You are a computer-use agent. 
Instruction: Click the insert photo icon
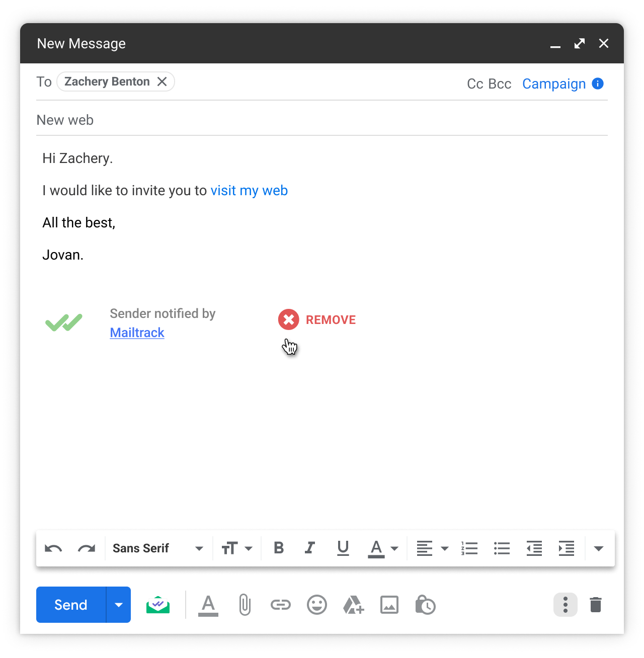click(x=389, y=605)
